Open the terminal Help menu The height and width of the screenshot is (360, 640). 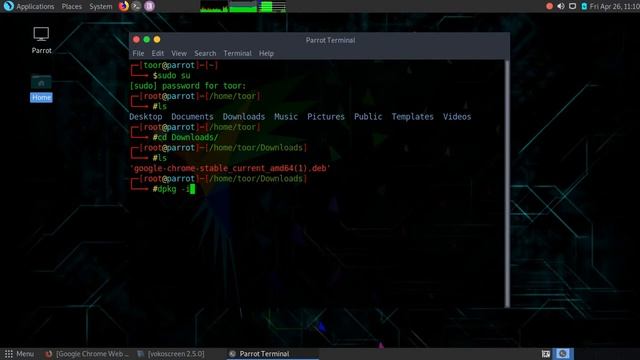pyautogui.click(x=266, y=53)
